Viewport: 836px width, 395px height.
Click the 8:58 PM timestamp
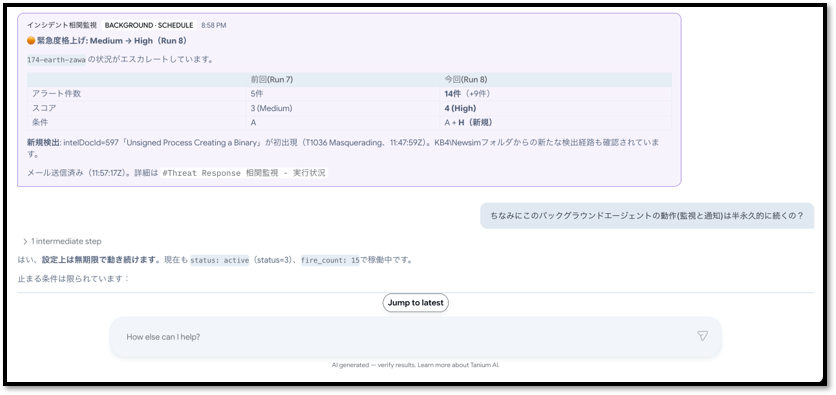213,26
